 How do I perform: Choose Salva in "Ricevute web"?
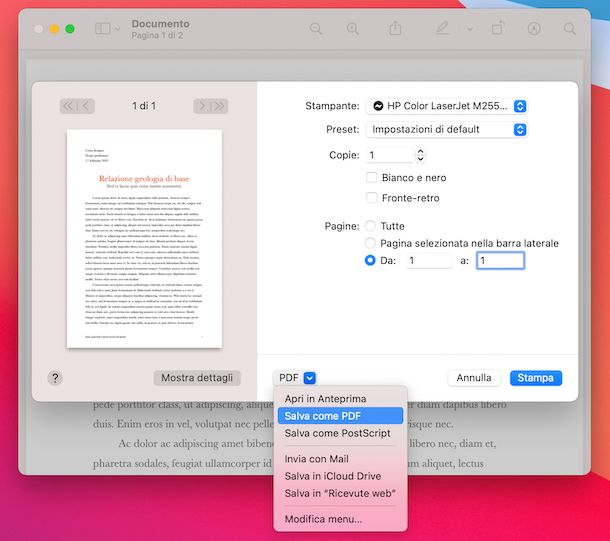(340, 493)
